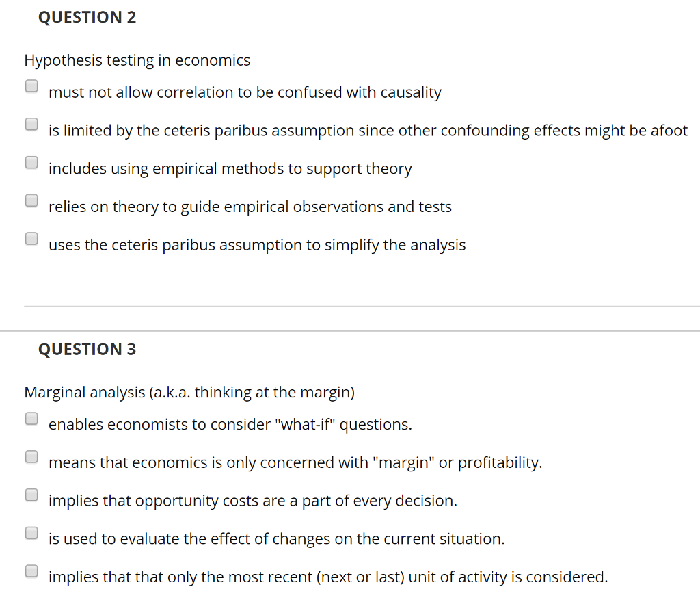Check 'relies on theory to guide empirical observations'

tap(31, 200)
